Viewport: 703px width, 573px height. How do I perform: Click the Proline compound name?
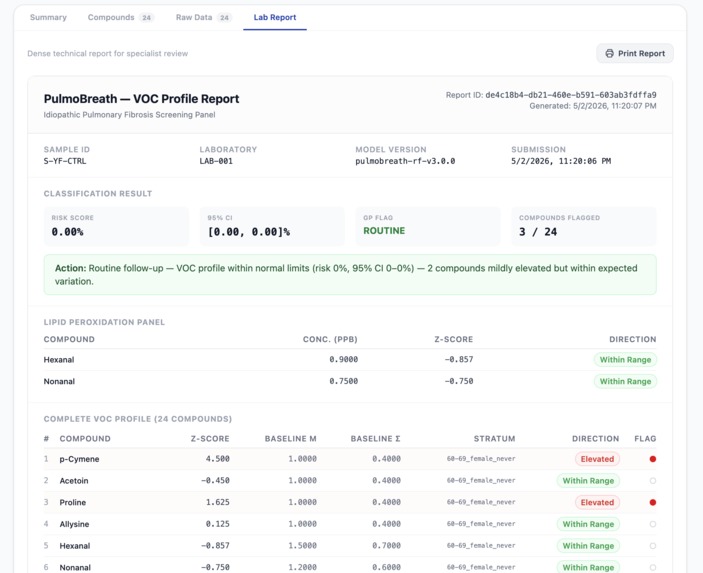pos(73,503)
